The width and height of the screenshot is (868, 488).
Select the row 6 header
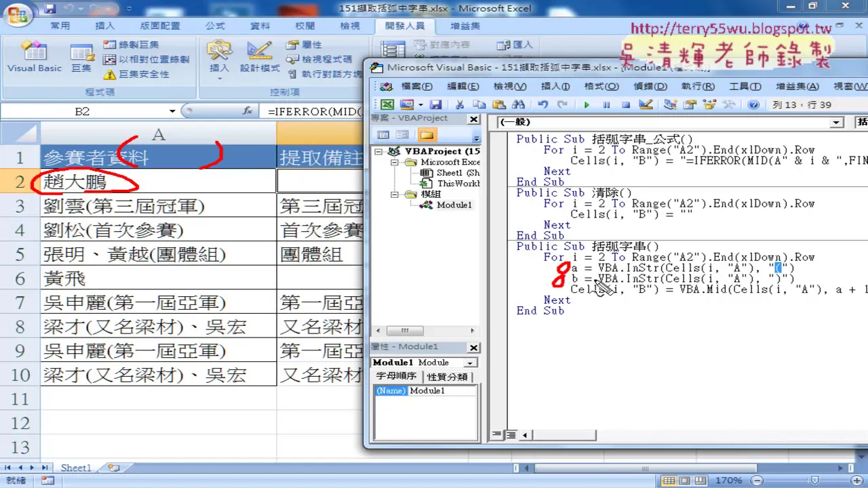pos(20,279)
